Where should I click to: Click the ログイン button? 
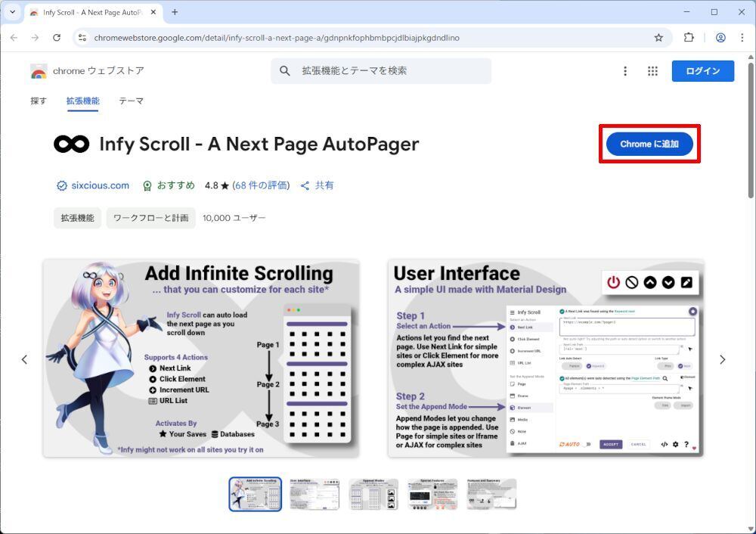702,71
